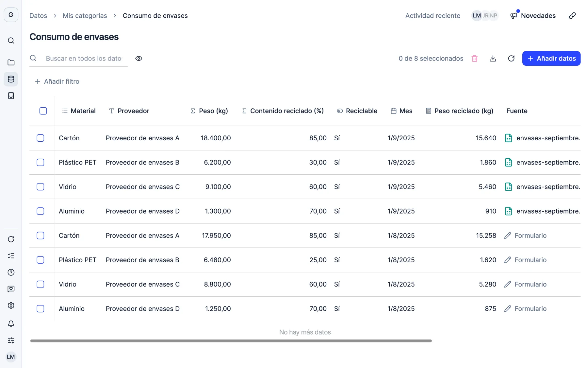The width and height of the screenshot is (588, 368).
Task: Toggle column visibility with the eye icon
Action: [x=139, y=59]
